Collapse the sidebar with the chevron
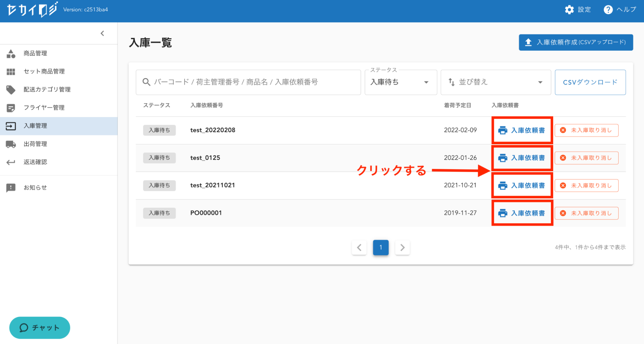This screenshot has height=344, width=644. point(102,33)
